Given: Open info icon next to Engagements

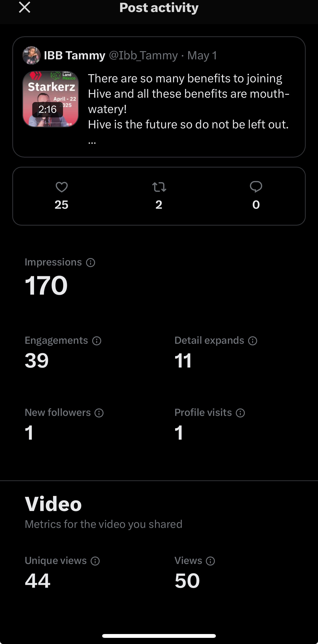Looking at the screenshot, I should [97, 341].
